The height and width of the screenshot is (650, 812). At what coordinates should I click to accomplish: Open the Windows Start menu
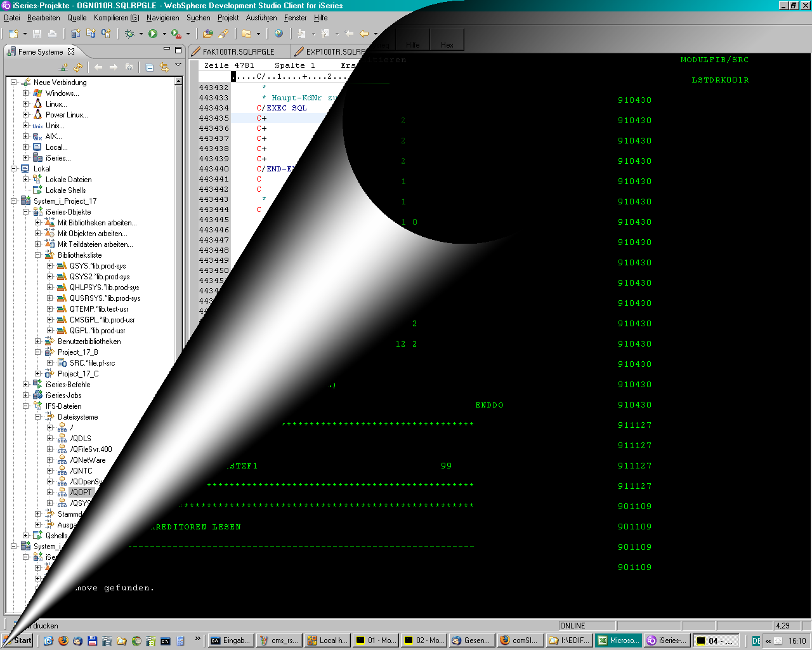17,640
